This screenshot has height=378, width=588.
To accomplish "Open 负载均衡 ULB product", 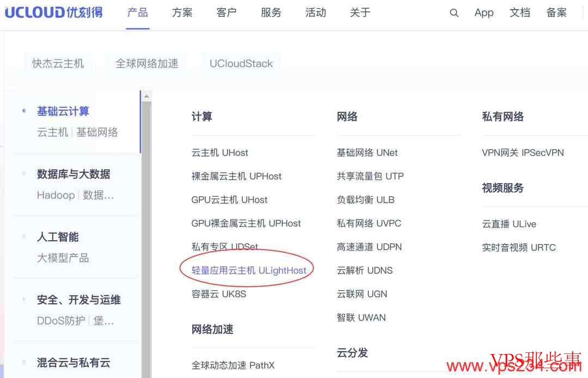I will (366, 200).
